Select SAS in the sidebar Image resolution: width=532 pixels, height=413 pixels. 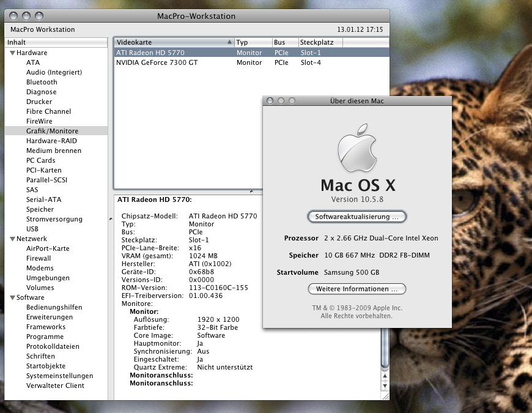tap(32, 190)
